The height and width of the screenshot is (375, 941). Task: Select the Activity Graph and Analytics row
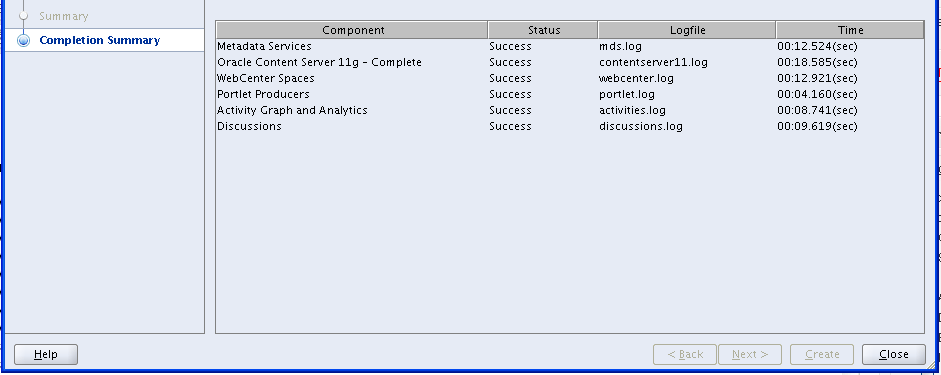(570, 110)
